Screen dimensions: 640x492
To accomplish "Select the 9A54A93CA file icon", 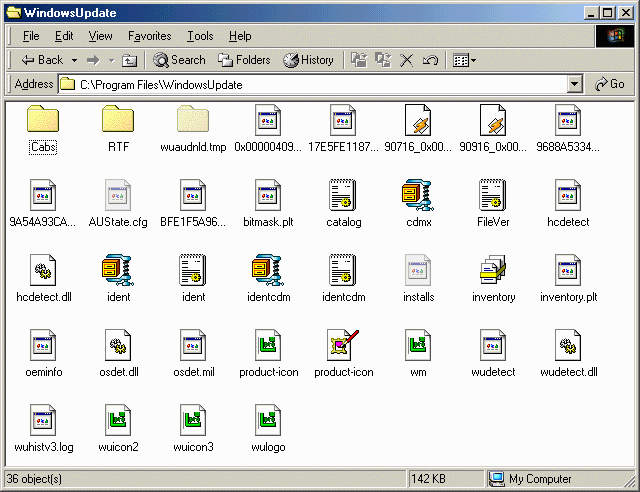I will 43,195.
